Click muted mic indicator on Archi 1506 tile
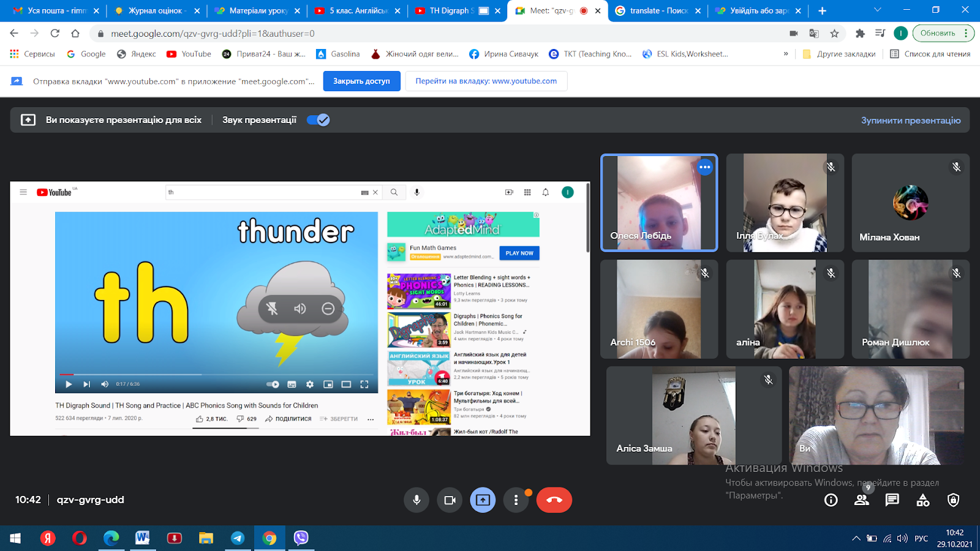Image resolution: width=980 pixels, height=551 pixels. pos(705,273)
